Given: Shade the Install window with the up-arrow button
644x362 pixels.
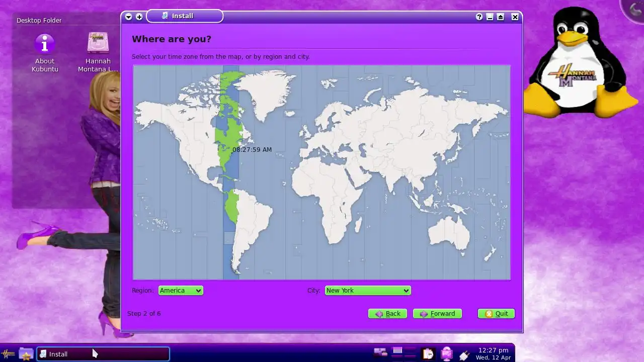Looking at the screenshot, I should click(500, 17).
